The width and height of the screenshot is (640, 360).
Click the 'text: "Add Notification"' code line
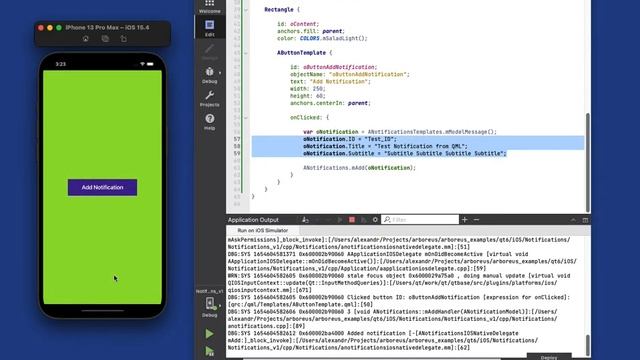pos(330,82)
